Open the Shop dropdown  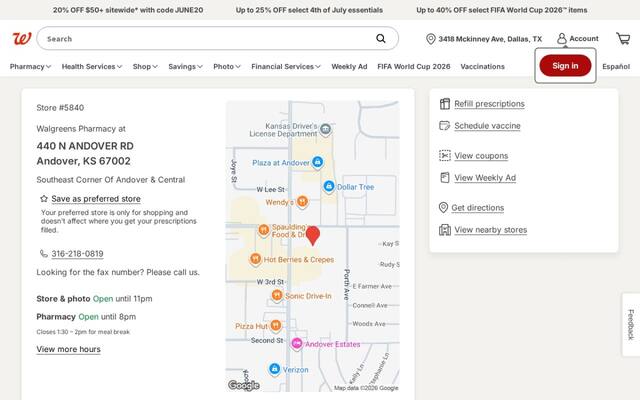coord(145,67)
